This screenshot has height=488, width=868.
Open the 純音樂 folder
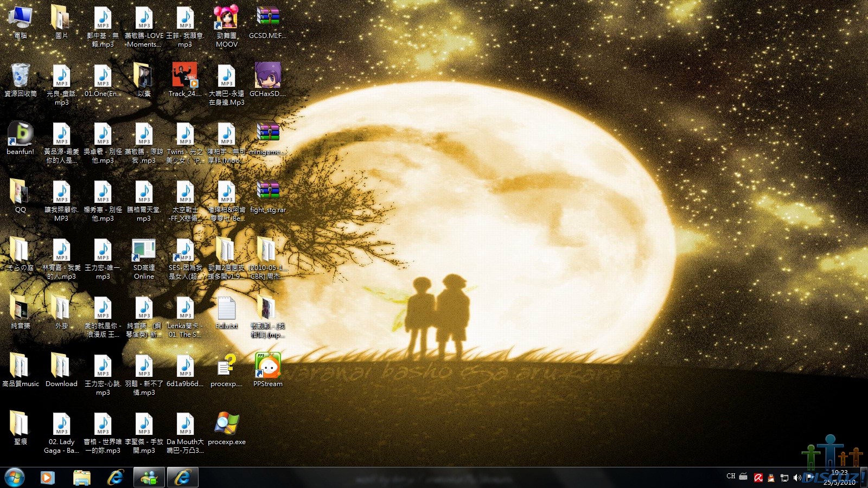coord(21,313)
